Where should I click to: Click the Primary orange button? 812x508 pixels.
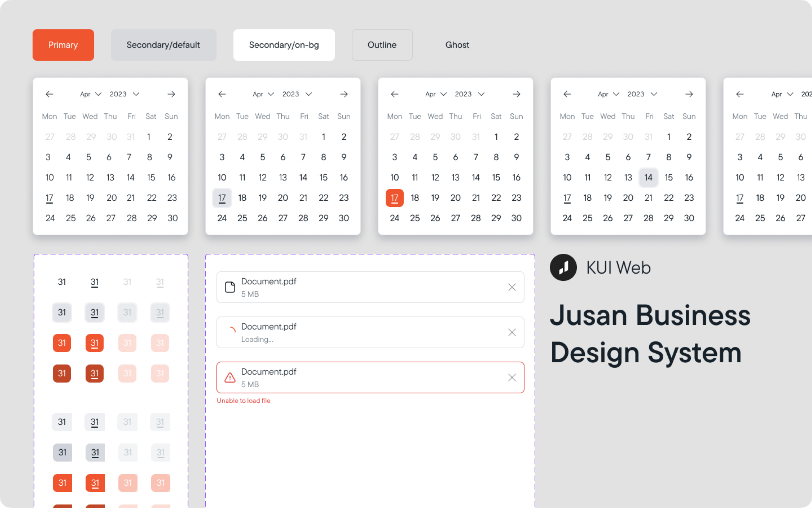(x=63, y=45)
